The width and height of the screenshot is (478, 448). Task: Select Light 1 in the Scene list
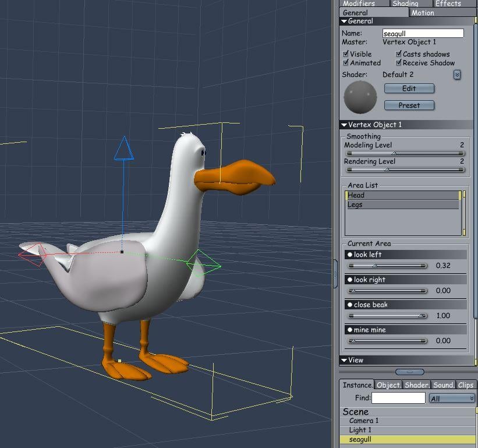[408, 430]
